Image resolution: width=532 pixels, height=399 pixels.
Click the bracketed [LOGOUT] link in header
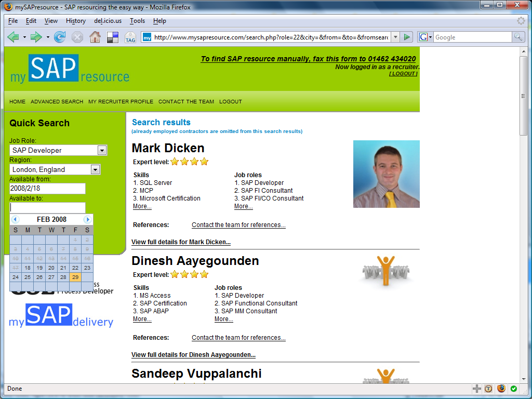[403, 74]
